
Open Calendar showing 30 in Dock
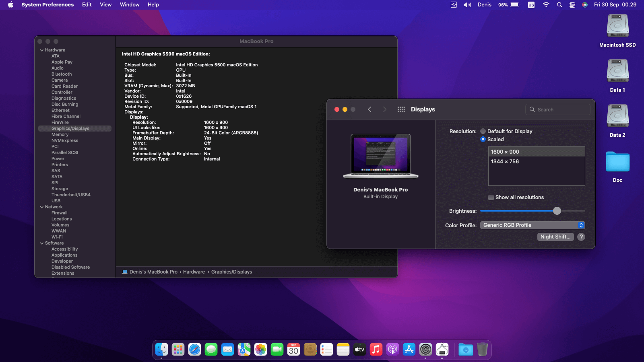pyautogui.click(x=294, y=350)
